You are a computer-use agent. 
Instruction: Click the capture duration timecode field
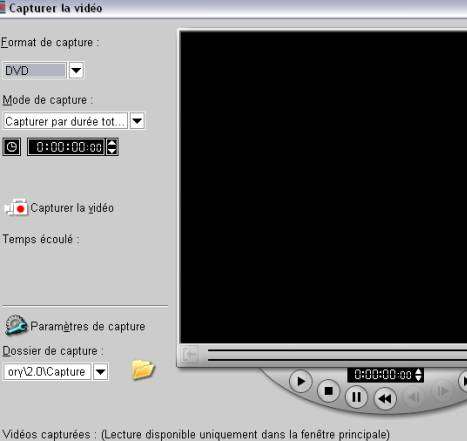tap(66, 147)
